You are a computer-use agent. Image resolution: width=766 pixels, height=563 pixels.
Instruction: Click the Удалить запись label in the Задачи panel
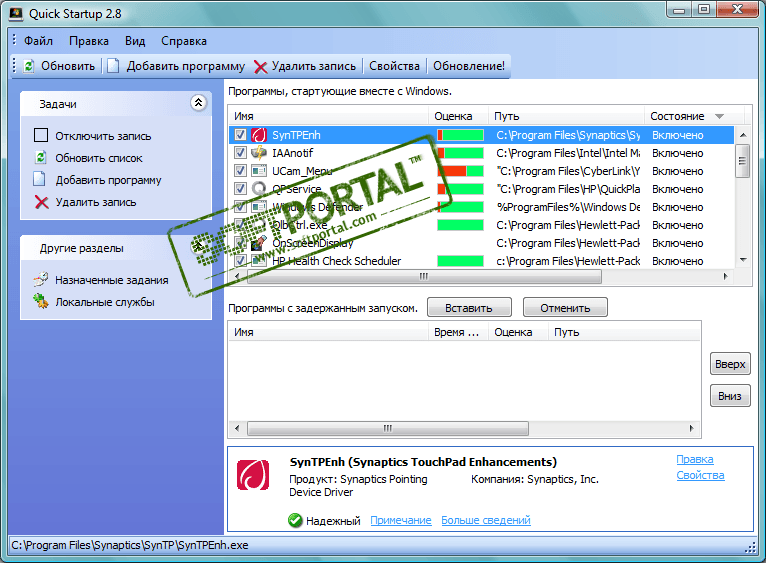(x=96, y=202)
